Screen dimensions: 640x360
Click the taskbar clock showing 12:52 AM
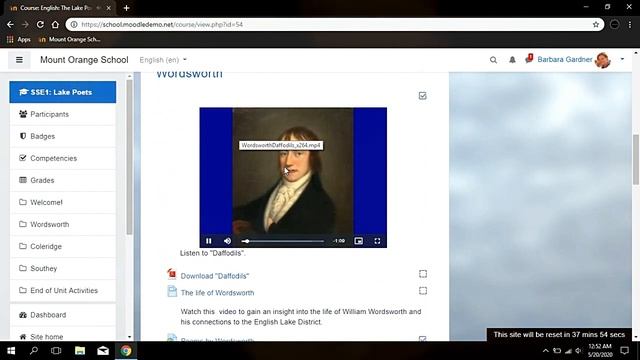600,351
